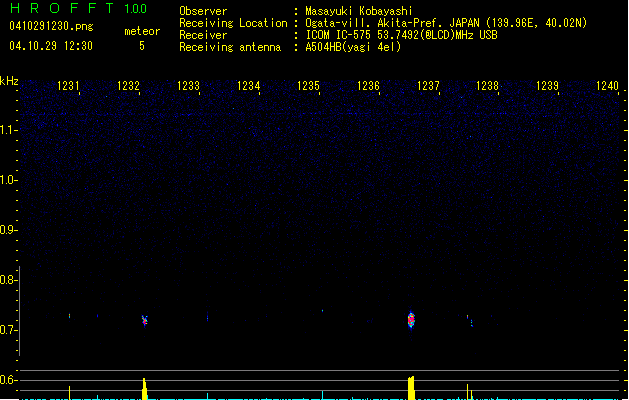Click the large meteor echo before 1237
This screenshot has height=400, width=629.
tap(411, 320)
